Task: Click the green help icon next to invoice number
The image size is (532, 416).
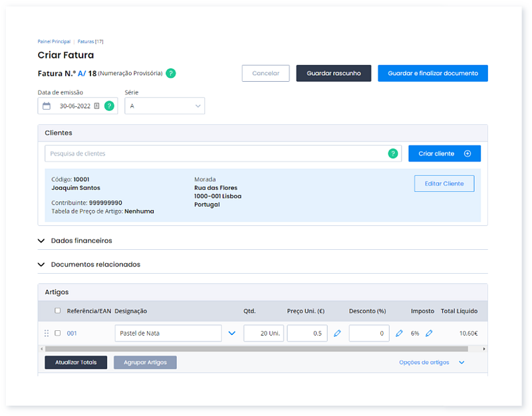Action: coord(170,73)
